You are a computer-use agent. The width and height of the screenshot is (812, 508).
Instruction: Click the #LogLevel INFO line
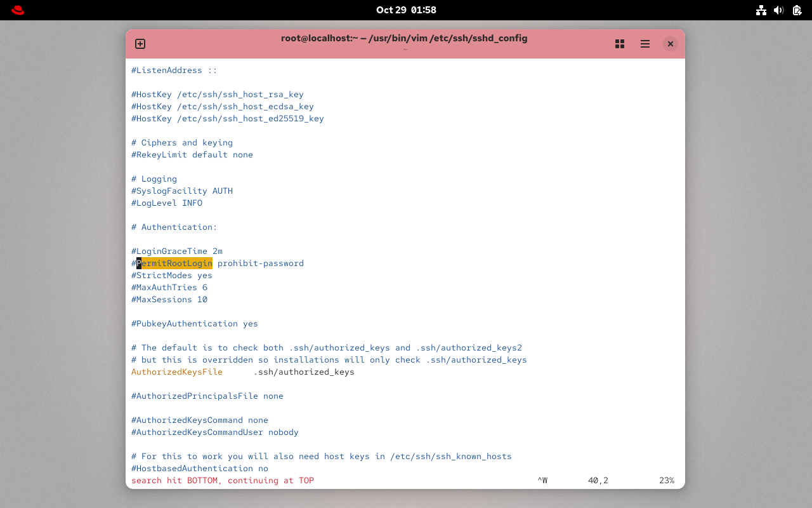tap(167, 203)
